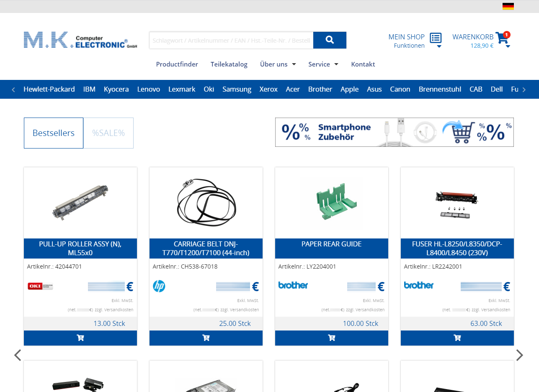Click the German flag language icon

(x=508, y=6)
